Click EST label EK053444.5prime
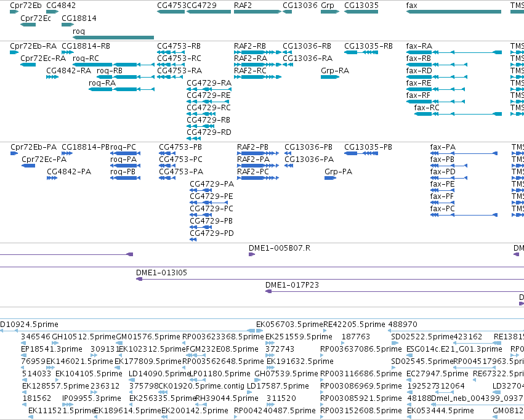The height and width of the screenshot is (420, 524). click(x=440, y=411)
